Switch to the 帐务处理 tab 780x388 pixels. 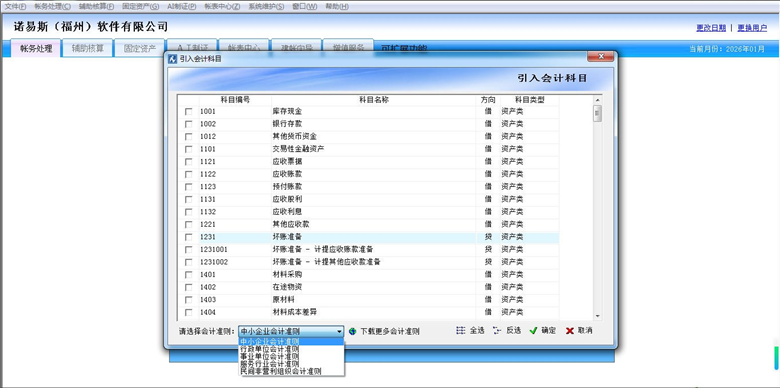coord(36,48)
